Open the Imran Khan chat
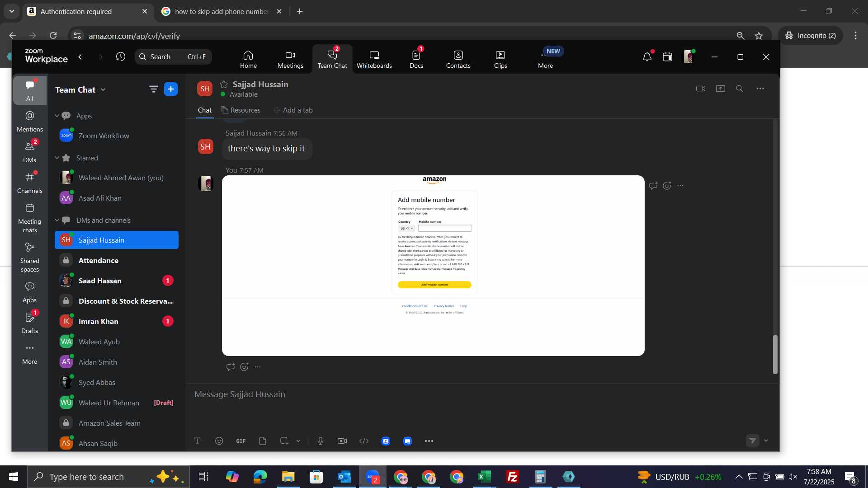868x488 pixels. tap(117, 321)
